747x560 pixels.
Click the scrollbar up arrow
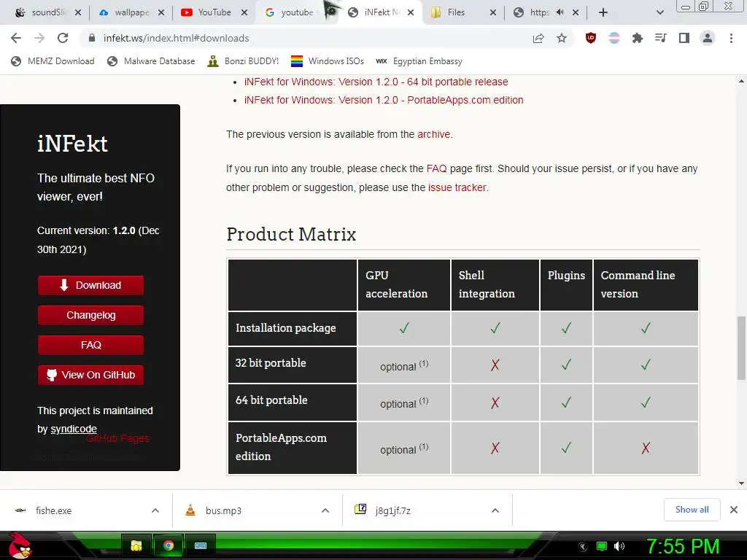741,82
